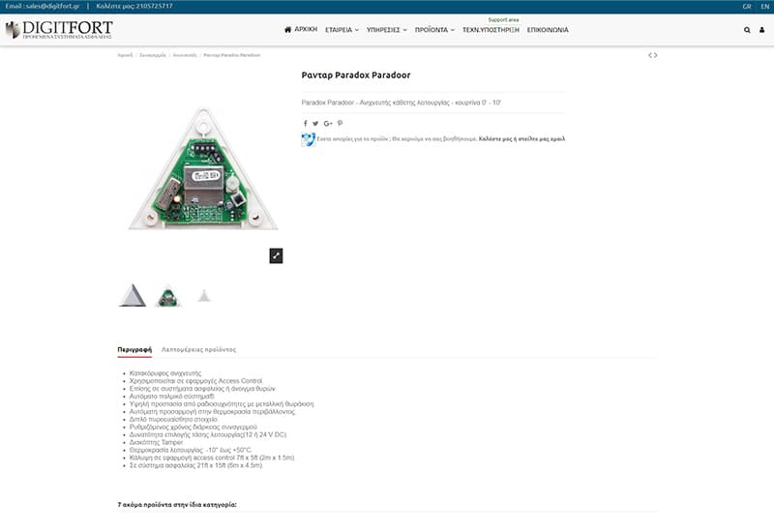This screenshot has width=774, height=532.
Task: Click first breadcrumb link Αρχική
Action: [x=126, y=55]
